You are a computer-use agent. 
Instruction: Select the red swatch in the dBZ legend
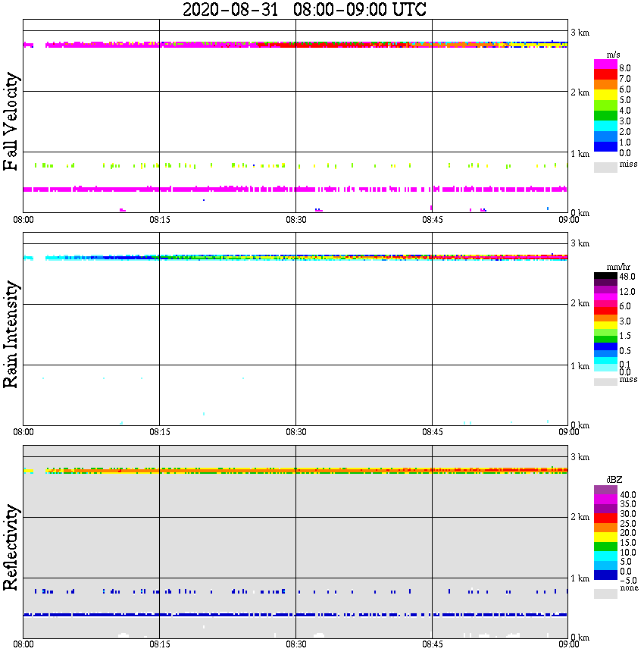pos(605,519)
